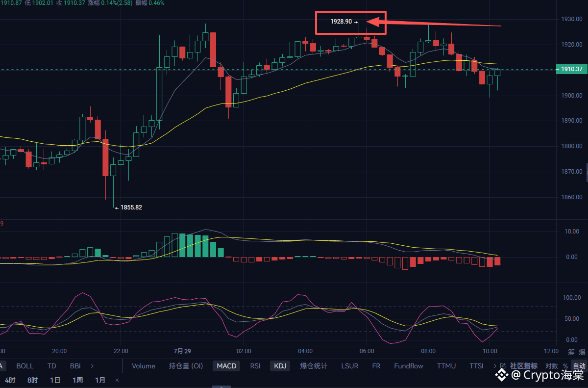Click the 7月 29 date label

(182, 351)
